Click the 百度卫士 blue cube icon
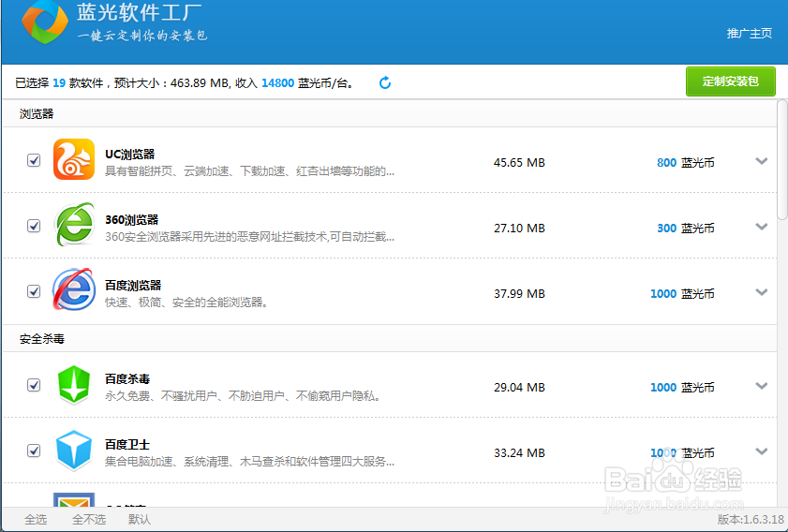Screen dimensions: 788x532 click(x=74, y=450)
